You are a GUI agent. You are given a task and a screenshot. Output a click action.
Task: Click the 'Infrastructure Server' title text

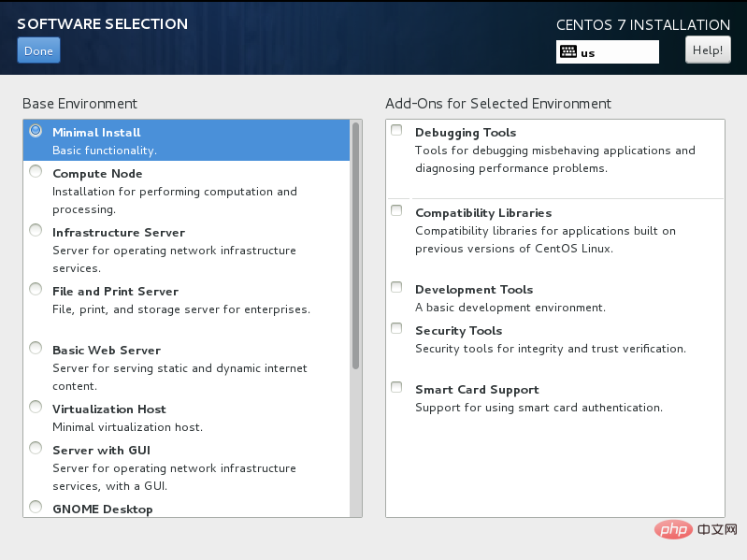119,233
